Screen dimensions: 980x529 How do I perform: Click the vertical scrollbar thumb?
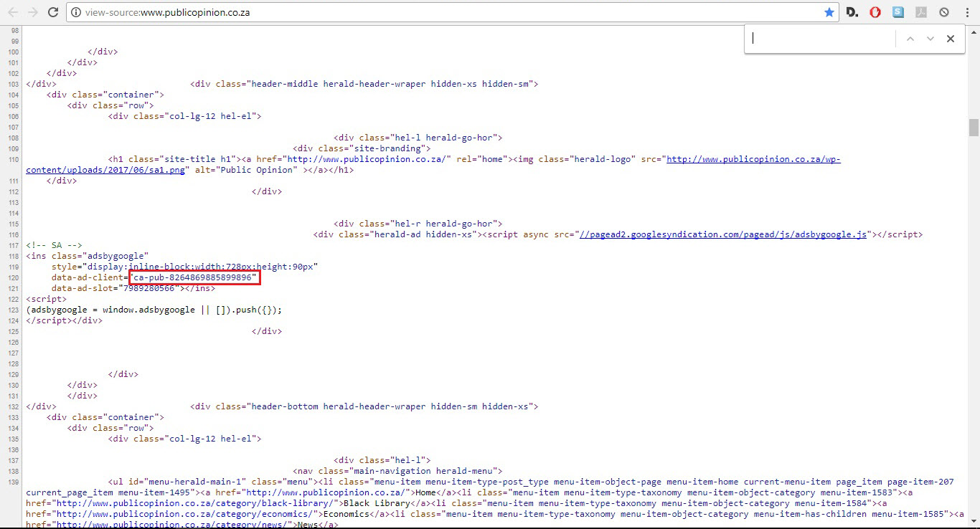(x=974, y=128)
